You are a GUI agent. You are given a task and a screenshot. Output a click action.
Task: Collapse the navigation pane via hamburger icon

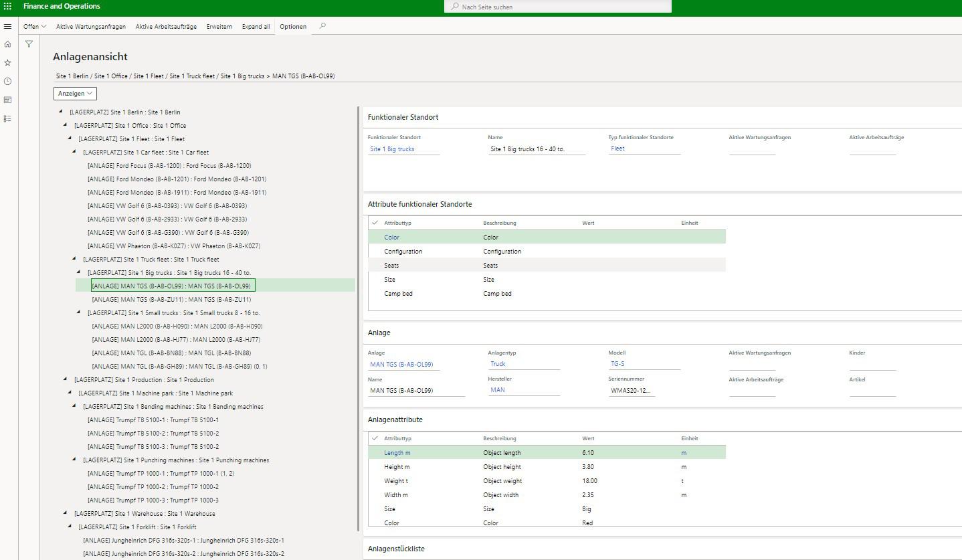pyautogui.click(x=8, y=26)
